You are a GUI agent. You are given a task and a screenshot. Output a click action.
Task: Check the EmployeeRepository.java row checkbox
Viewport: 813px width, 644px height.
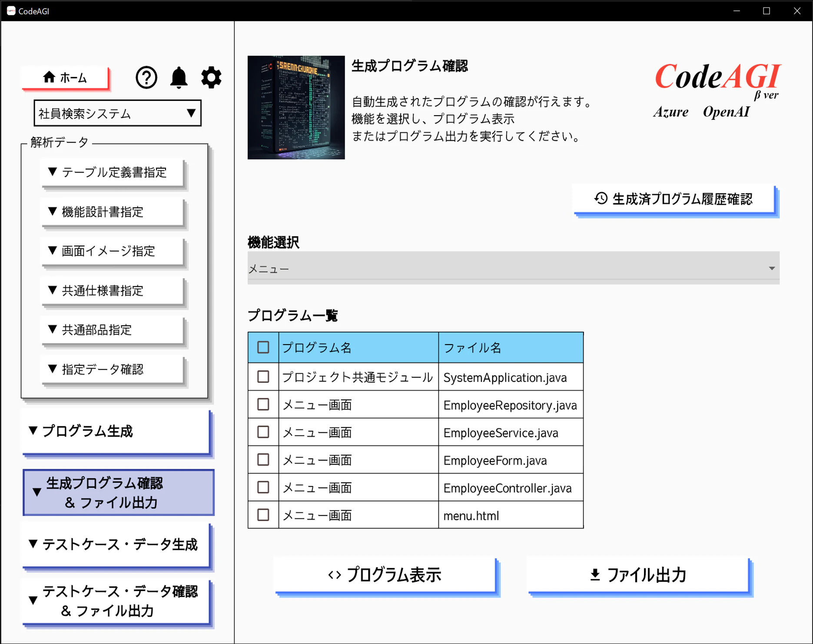pos(263,405)
